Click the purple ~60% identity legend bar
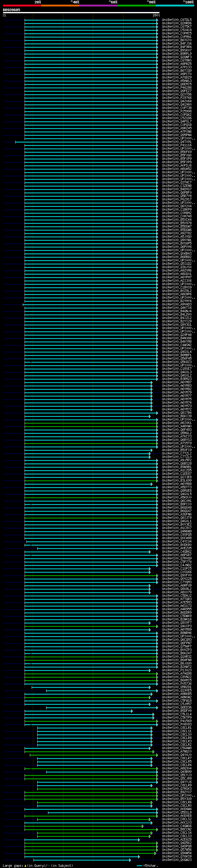197x868 pixels. 99,6
